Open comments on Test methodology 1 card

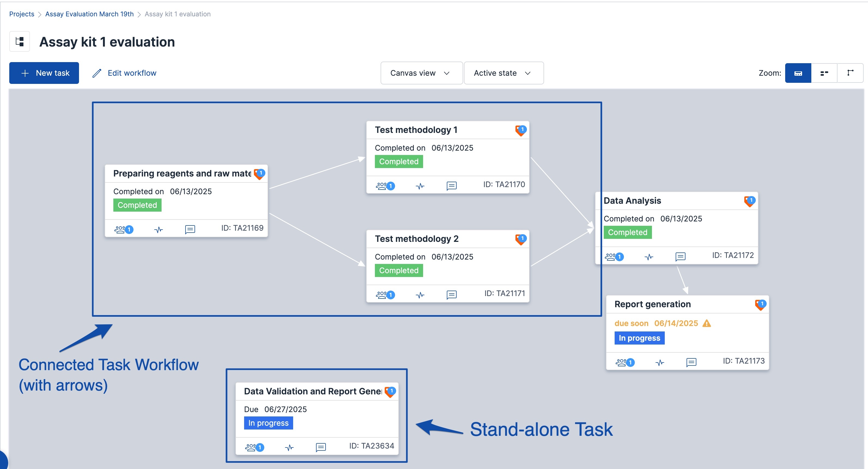(451, 186)
